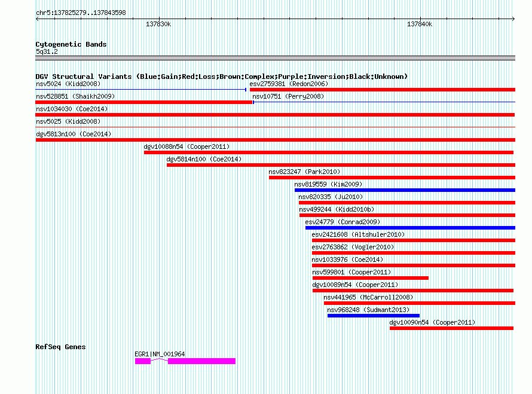The image size is (532, 394).
Task: Click the nsv10751 (Perry2008) label
Action: [x=288, y=96]
